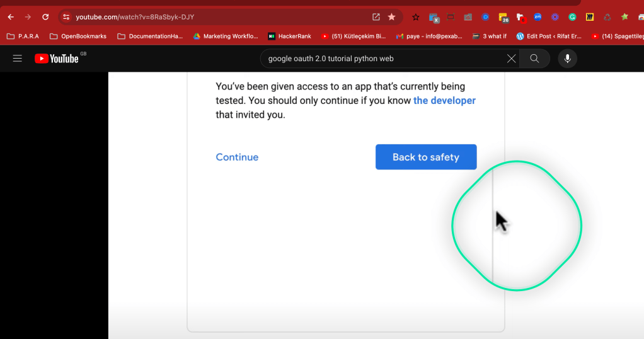
Task: Click the purple sunburst extension icon
Action: 555,17
